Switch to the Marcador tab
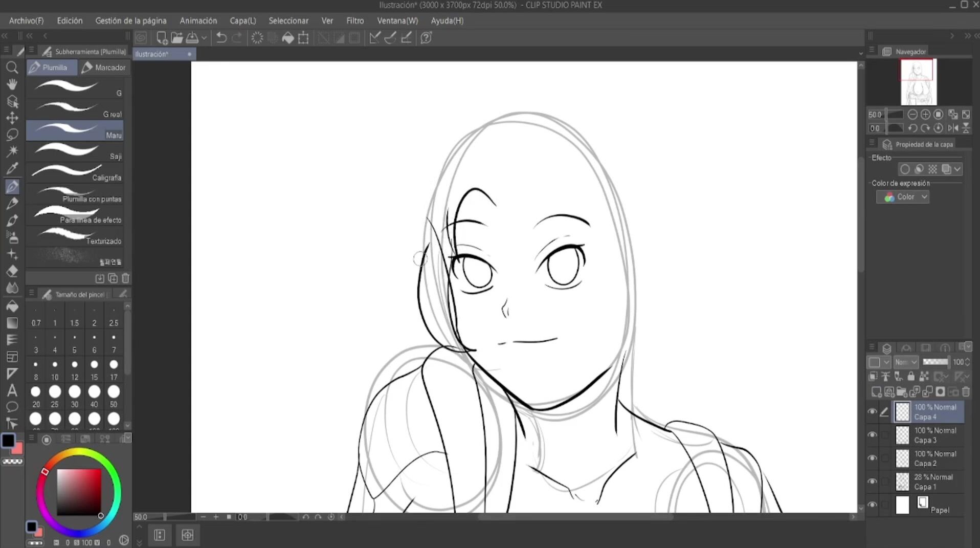 pyautogui.click(x=104, y=68)
